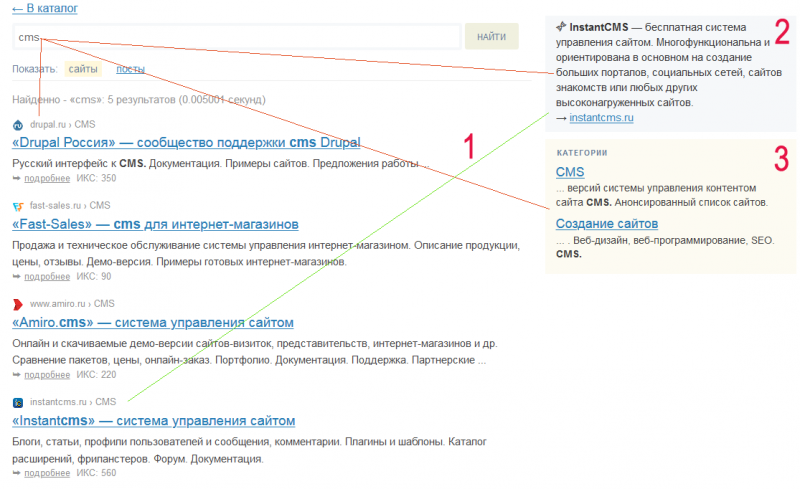
Task: Click the arrow icon beside Fast-Sales "подробнее"
Action: (x=16, y=277)
